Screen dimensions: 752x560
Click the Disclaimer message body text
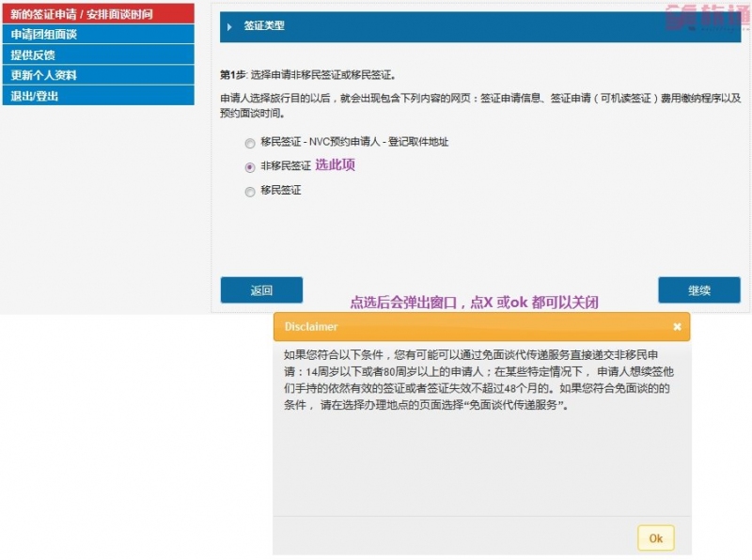(479, 381)
